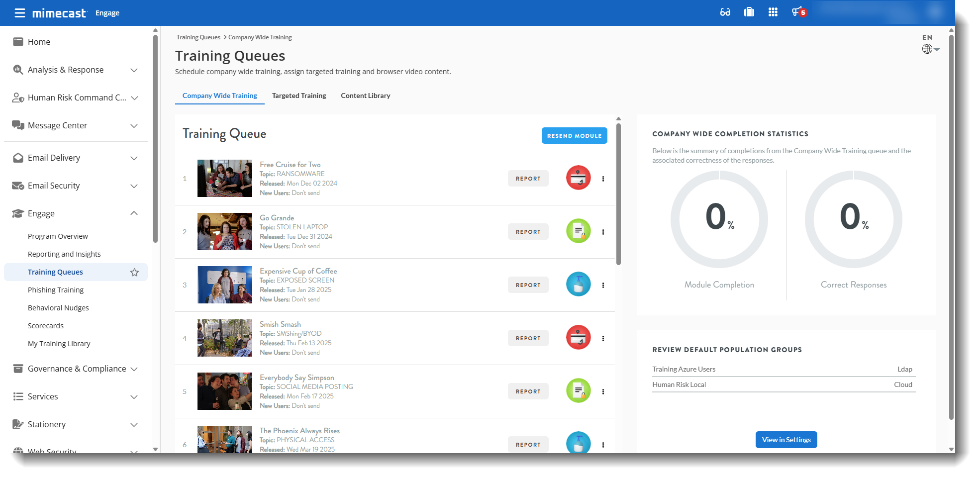Open the announcements megaphone with badge
Screen dimensions: 980x478
(799, 12)
